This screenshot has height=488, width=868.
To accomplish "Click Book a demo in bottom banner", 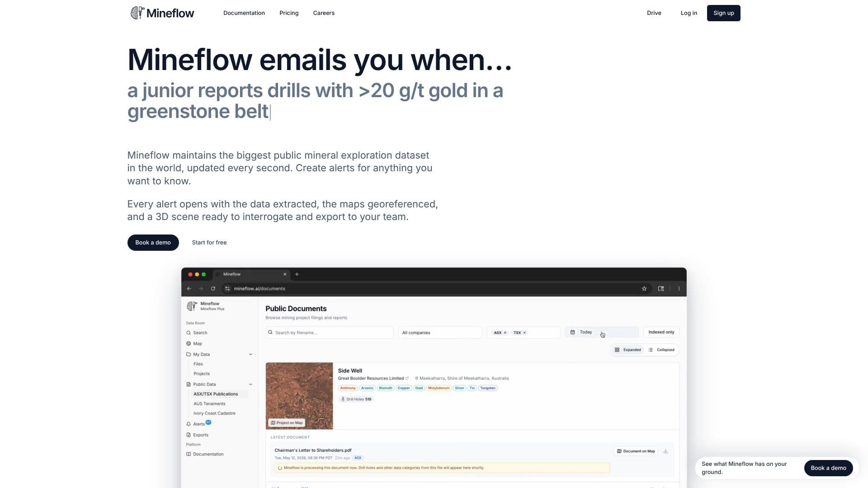I will (x=828, y=468).
